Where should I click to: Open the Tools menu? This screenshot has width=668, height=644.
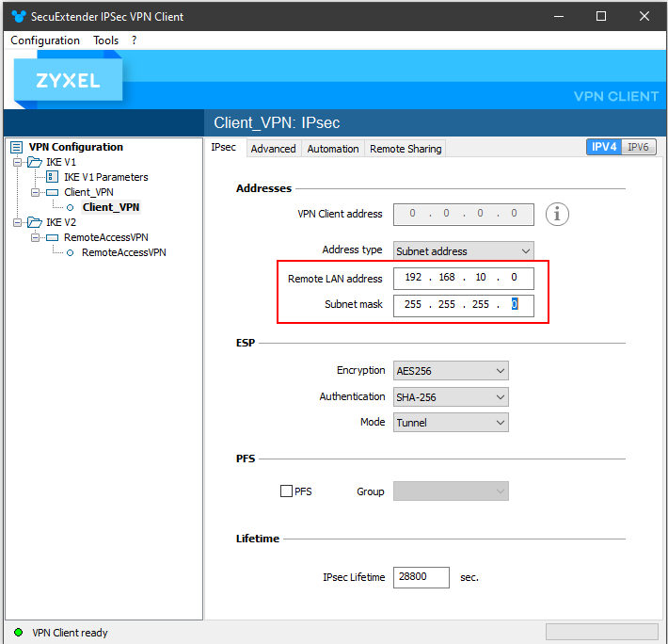105,40
